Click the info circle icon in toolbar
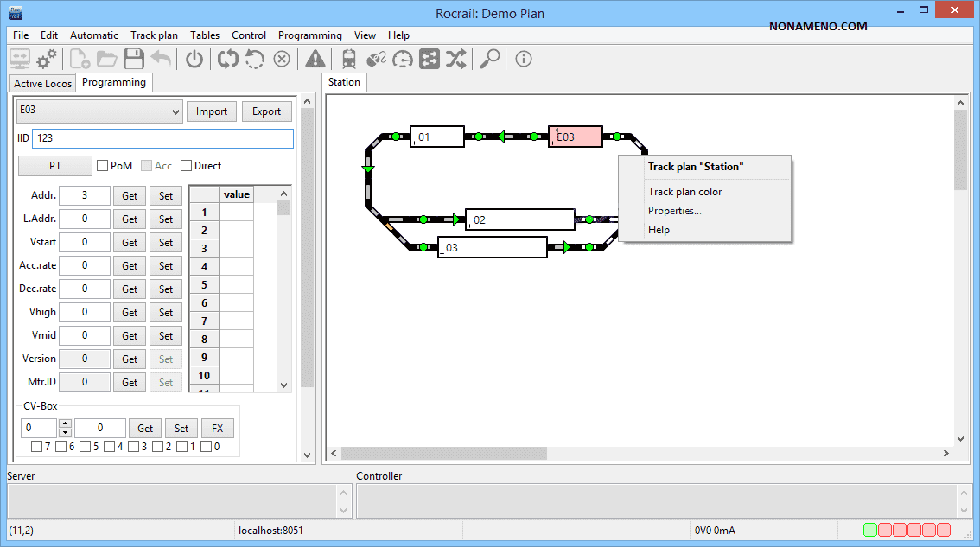The image size is (980, 547). [x=523, y=59]
